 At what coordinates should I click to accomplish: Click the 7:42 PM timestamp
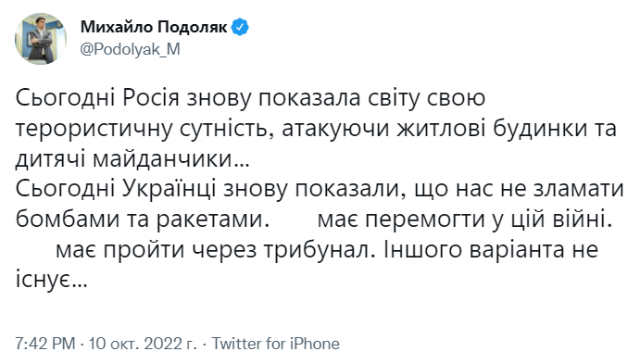pos(45,344)
